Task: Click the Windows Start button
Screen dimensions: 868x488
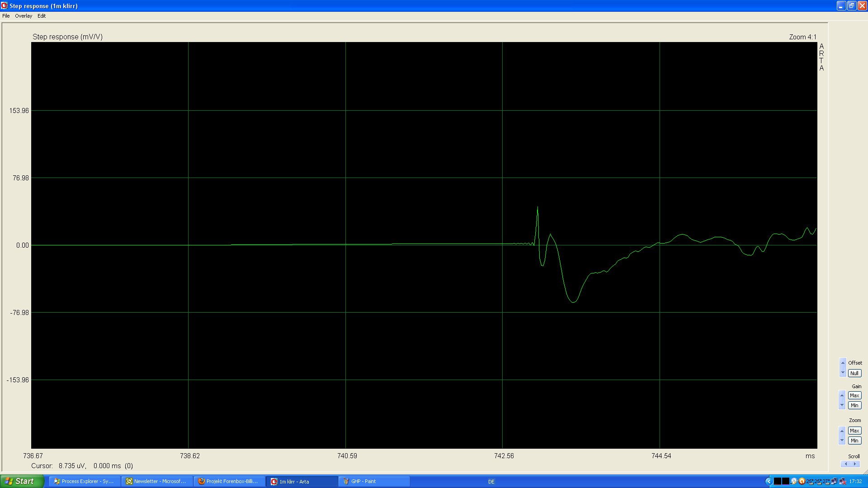Action: point(22,481)
